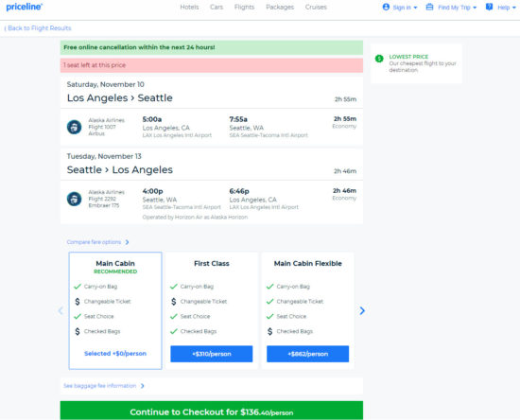Choose Main Cabin Flexible fare upgrade button

[308, 354]
